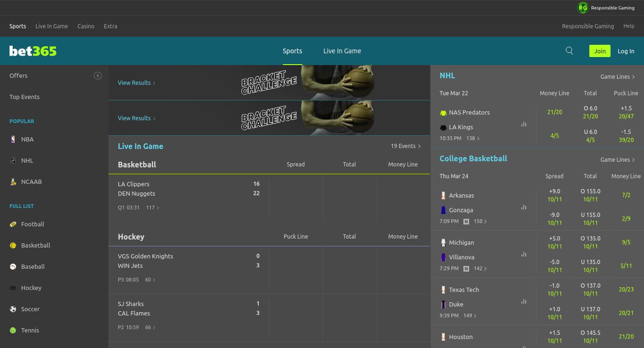Open 142 markets for Michigan vs Villanova

click(x=480, y=268)
